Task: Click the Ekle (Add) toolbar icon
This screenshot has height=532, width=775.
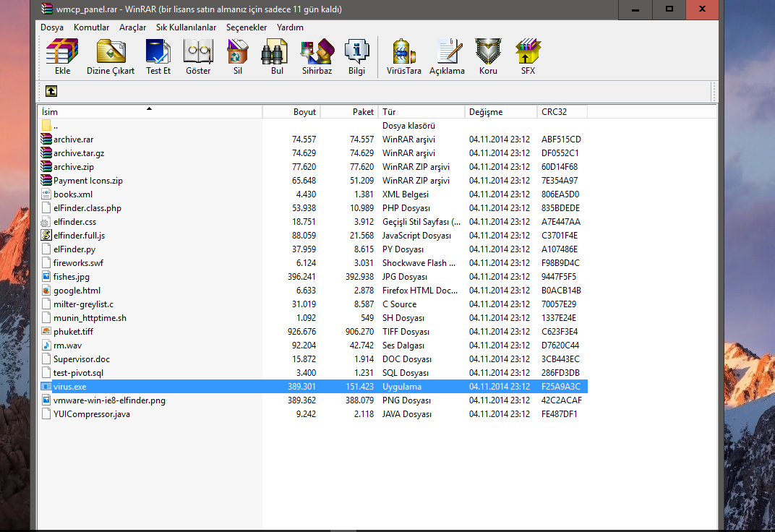Action: [x=62, y=56]
